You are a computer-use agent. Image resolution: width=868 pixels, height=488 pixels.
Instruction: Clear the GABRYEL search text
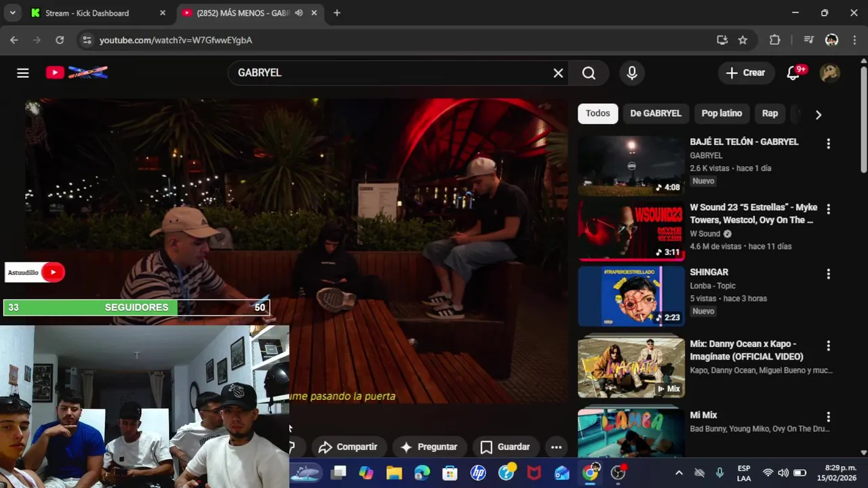click(558, 73)
